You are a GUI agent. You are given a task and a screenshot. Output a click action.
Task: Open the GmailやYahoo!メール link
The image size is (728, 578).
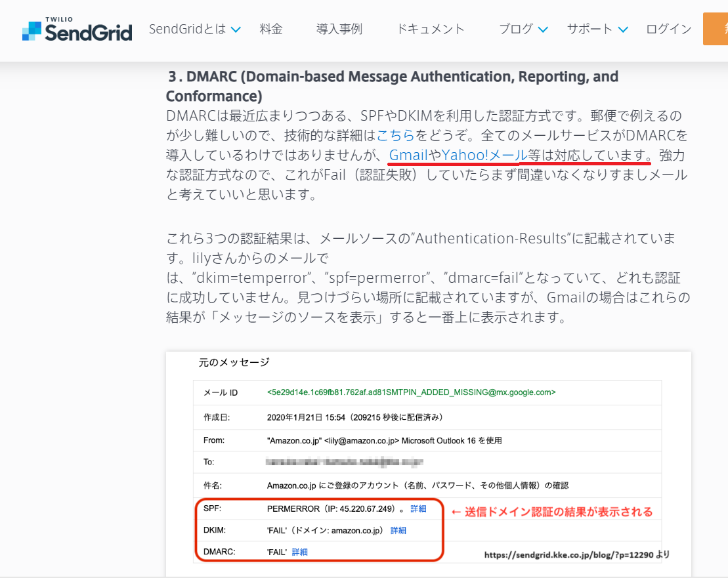click(x=458, y=155)
